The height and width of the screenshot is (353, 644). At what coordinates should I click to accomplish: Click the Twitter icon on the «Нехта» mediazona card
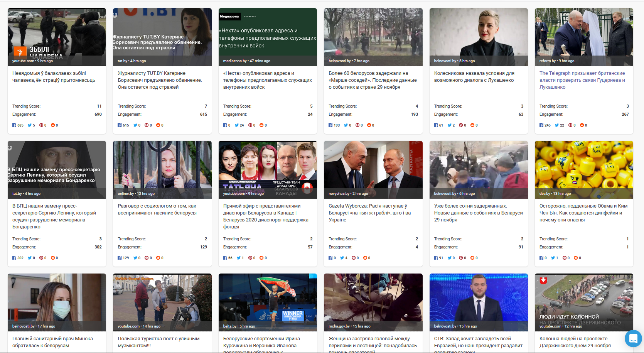point(237,125)
